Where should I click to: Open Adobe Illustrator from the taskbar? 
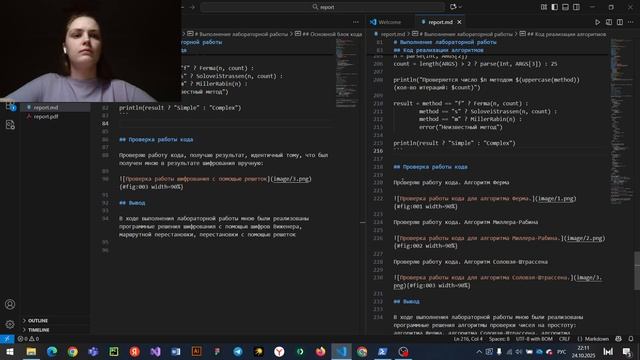[196, 351]
